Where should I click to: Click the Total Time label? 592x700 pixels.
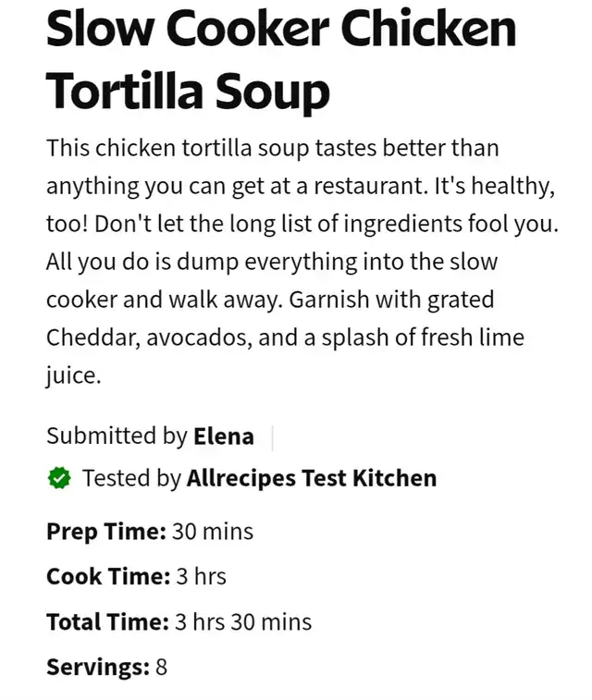[x=107, y=621]
